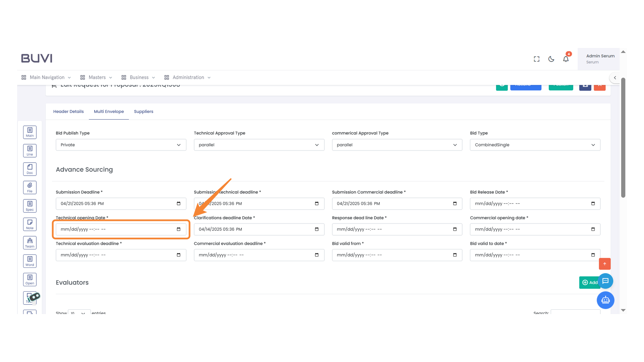Image resolution: width=644 pixels, height=362 pixels.
Task: Select the Spec sidebar icon
Action: (x=30, y=206)
